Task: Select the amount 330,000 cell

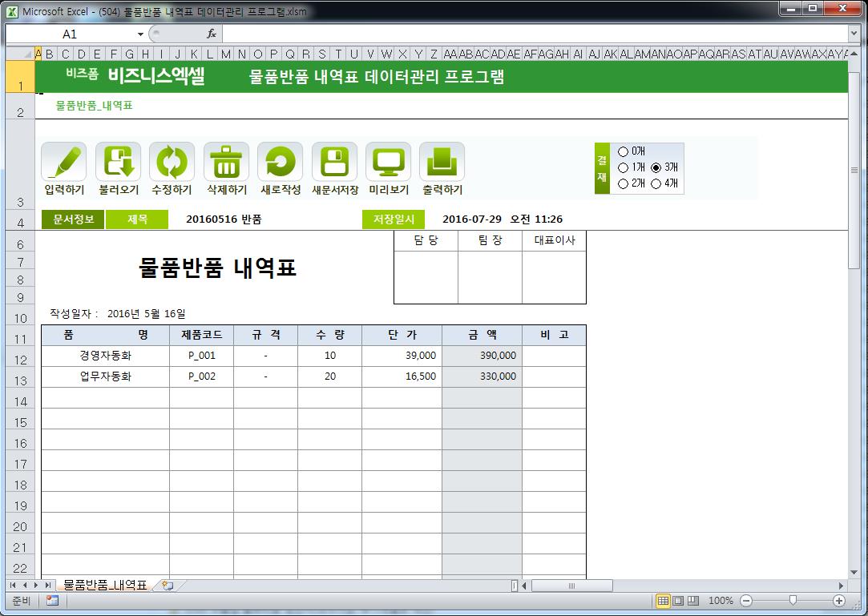Action: (482, 376)
